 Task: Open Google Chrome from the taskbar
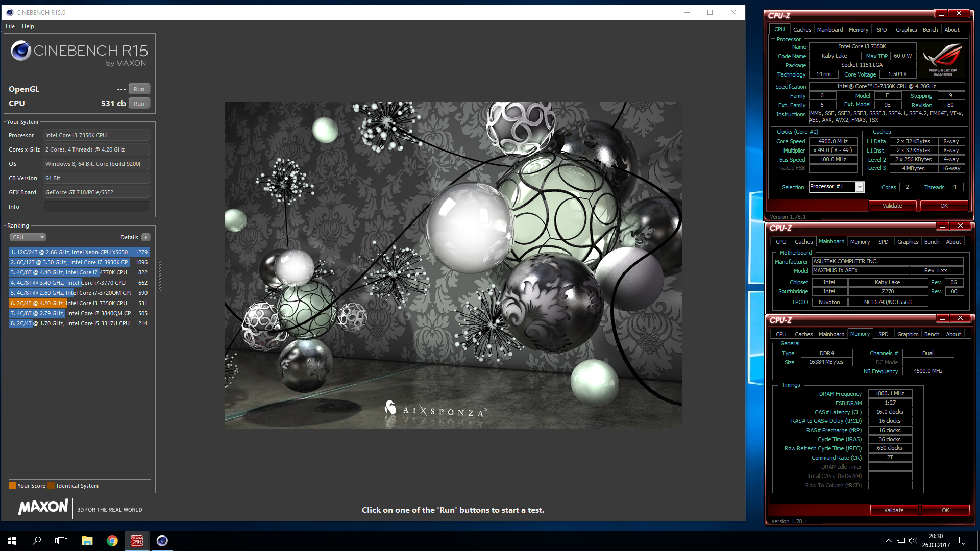click(x=112, y=541)
